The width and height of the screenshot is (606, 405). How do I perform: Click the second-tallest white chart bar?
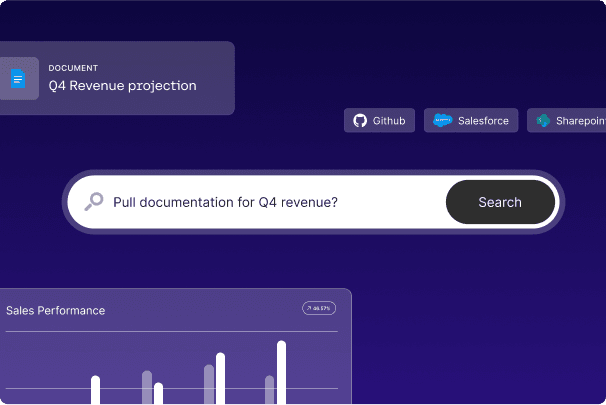tap(220, 379)
